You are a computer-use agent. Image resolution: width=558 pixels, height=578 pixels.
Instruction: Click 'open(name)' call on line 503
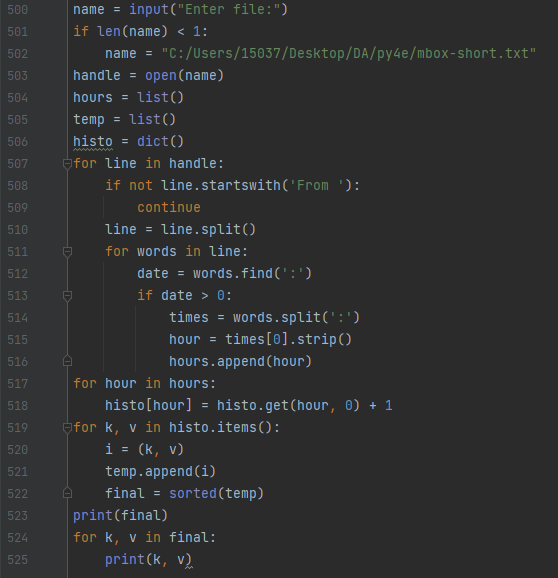[x=184, y=76]
